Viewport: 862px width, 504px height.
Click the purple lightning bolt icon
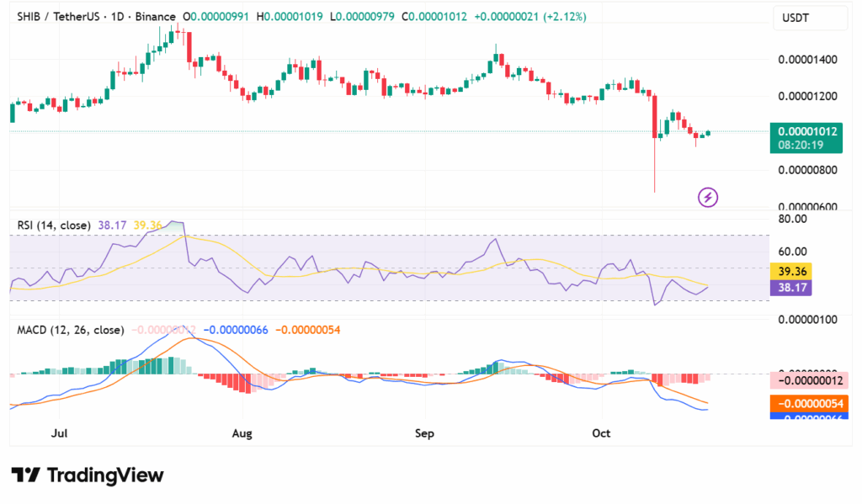tap(708, 197)
